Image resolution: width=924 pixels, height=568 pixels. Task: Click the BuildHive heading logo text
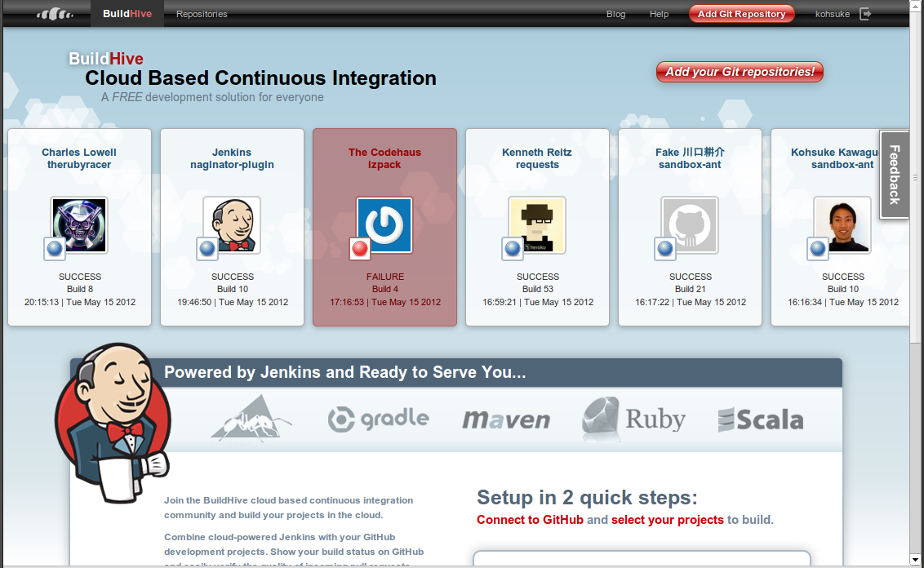(106, 58)
